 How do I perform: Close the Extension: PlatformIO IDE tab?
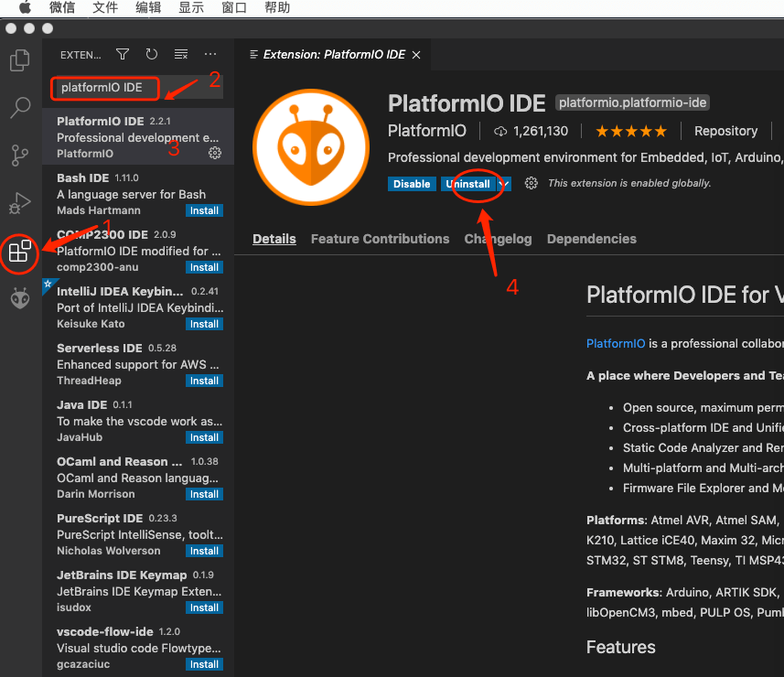pyautogui.click(x=416, y=55)
